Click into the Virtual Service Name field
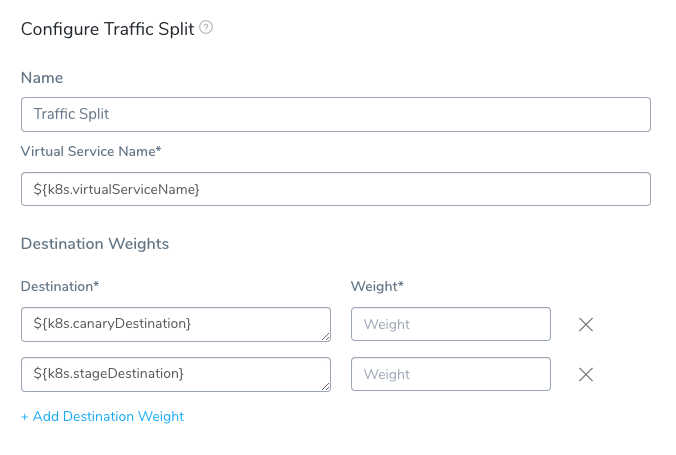The height and width of the screenshot is (455, 676). [x=336, y=189]
